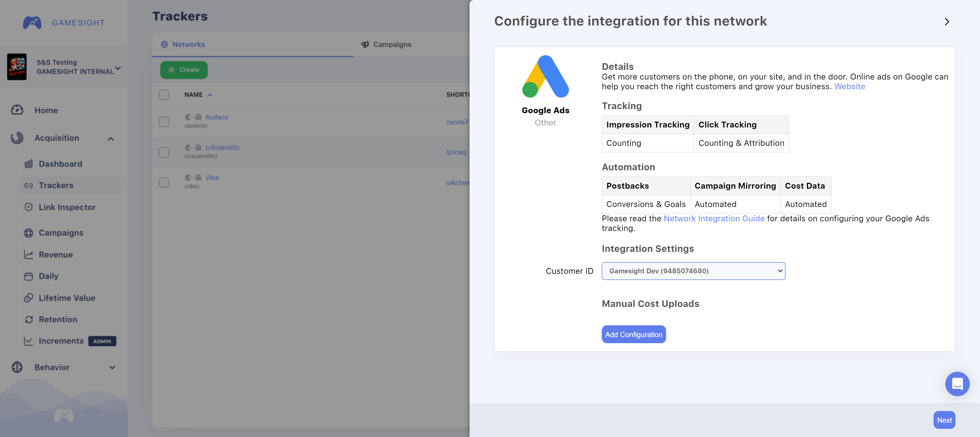This screenshot has height=437, width=980.
Task: Click the Dashboard bar chart icon
Action: 29,164
